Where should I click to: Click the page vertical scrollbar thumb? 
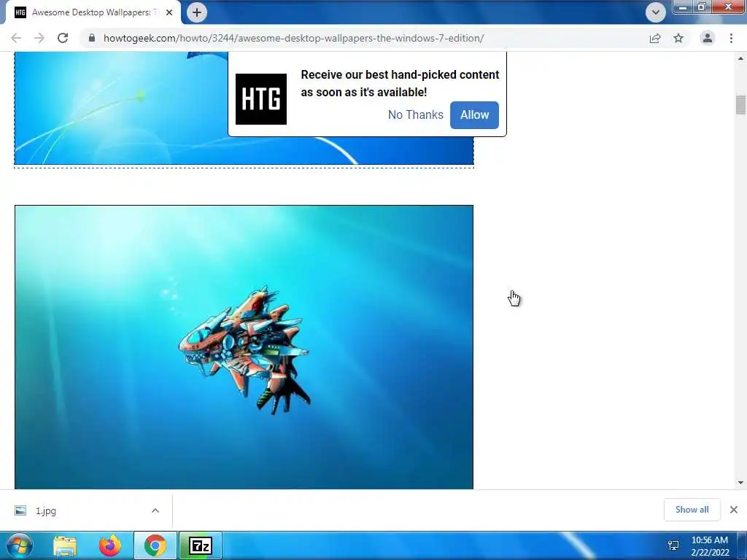pyautogui.click(x=740, y=105)
